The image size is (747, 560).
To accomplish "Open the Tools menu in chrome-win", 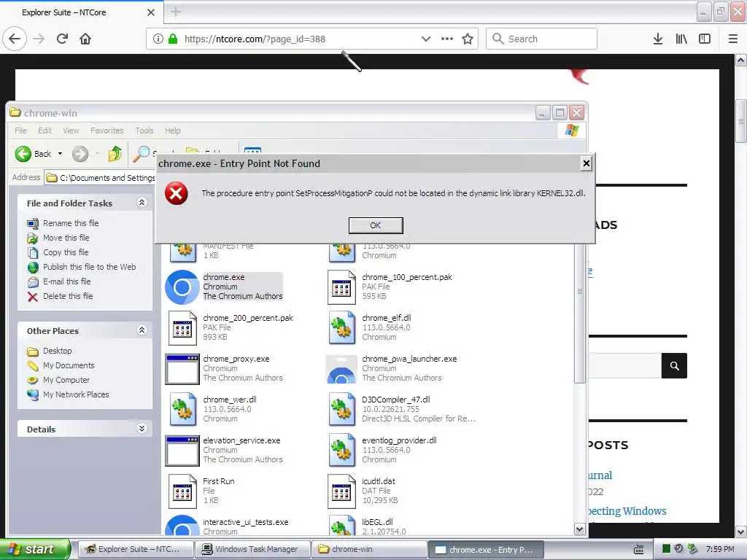I will (x=144, y=131).
